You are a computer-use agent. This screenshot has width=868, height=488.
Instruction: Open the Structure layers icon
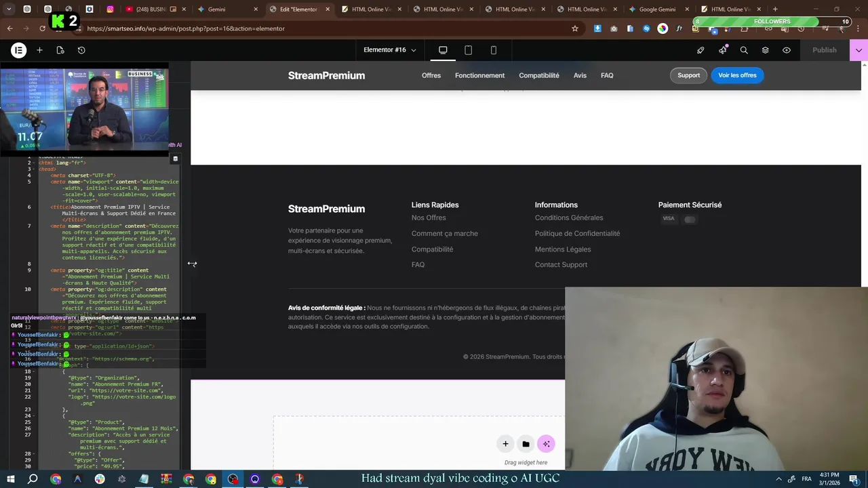[x=765, y=50]
